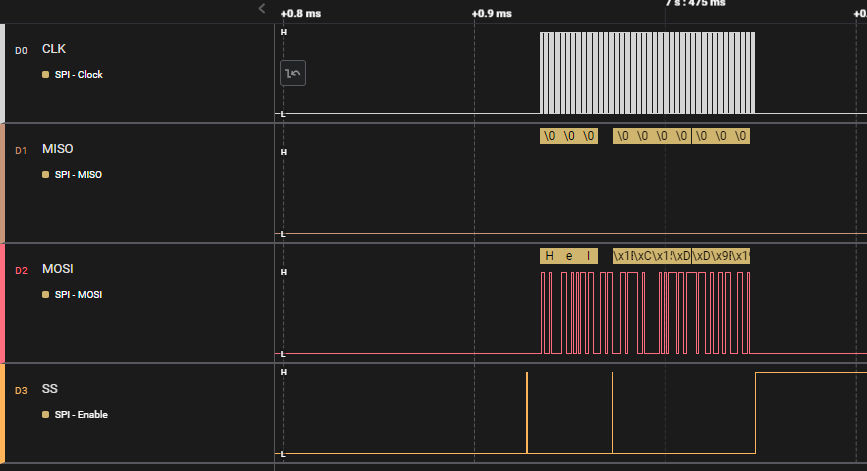Click the first narrow SS pulse

point(527,412)
